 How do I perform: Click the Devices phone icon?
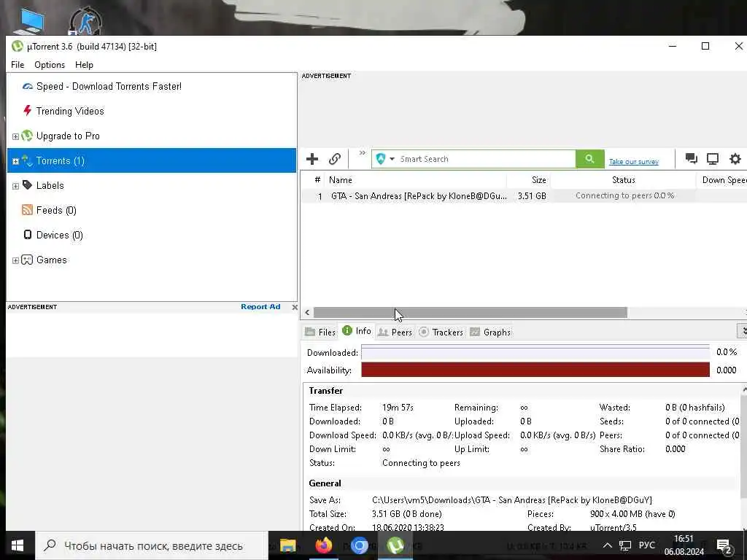pos(28,234)
